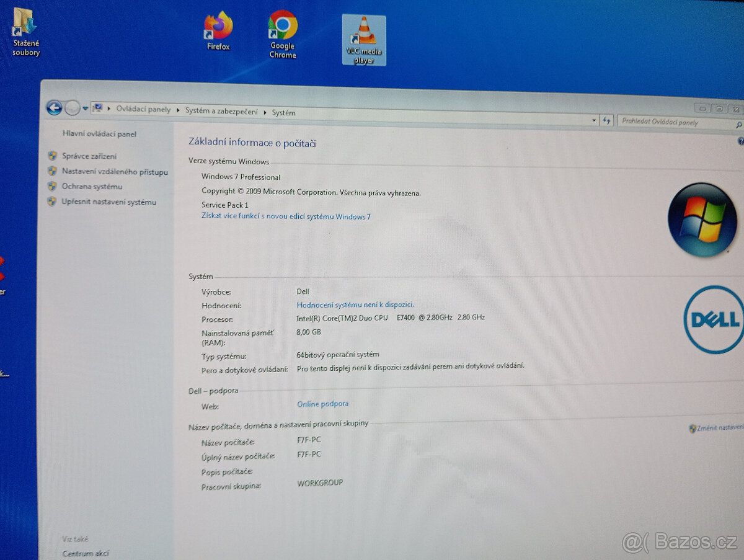744x560 pixels.
Task: Click the 8,00 GB RAM value
Action: click(309, 332)
